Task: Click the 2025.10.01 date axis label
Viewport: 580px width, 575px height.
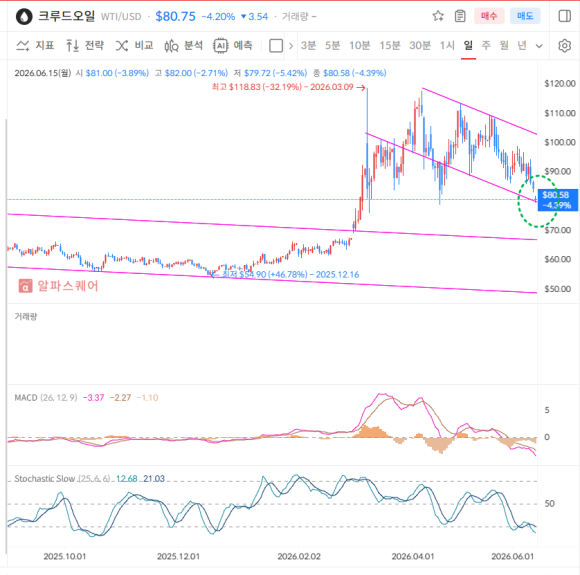Action: [x=65, y=556]
